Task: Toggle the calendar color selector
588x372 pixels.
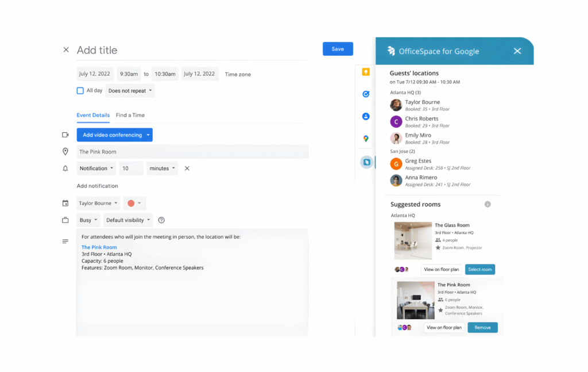Action: pos(140,203)
